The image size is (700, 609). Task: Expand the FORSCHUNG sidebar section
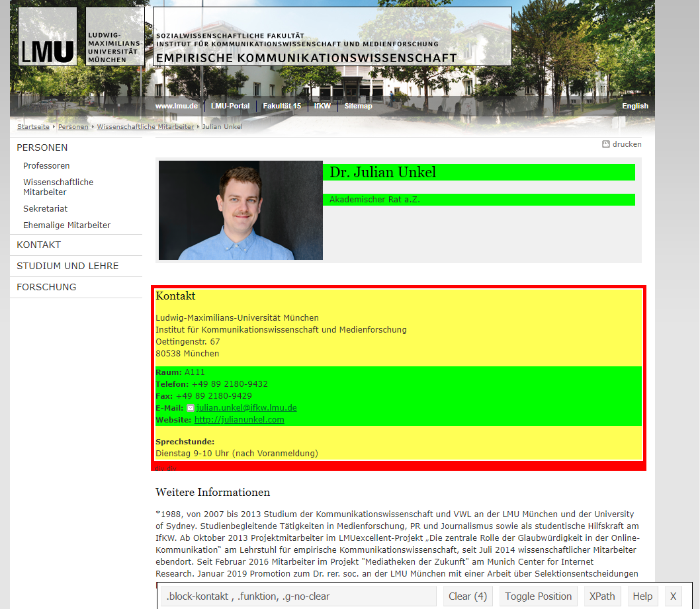point(46,287)
